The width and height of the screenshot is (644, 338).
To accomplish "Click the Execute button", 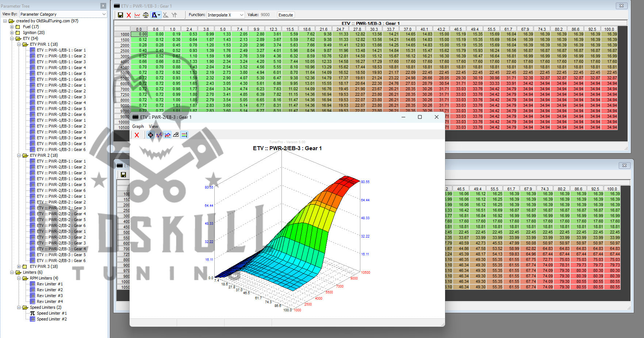I will point(285,15).
